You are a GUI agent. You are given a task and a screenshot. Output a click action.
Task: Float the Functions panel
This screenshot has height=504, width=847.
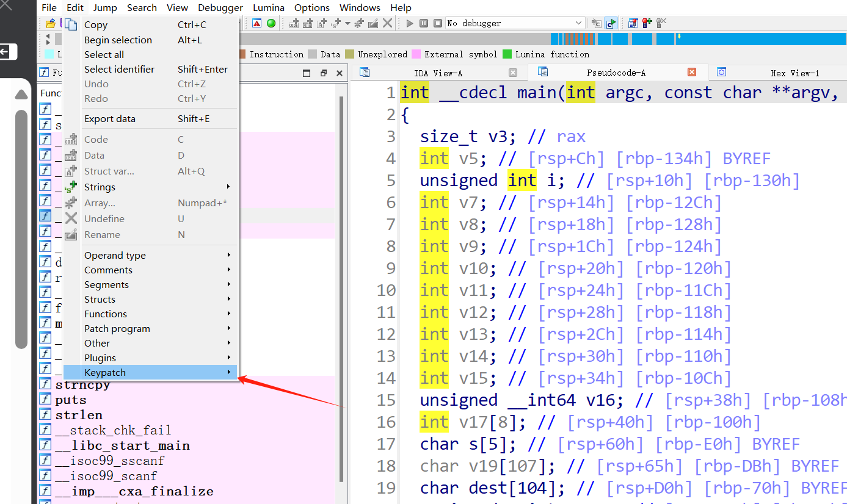pyautogui.click(x=324, y=73)
